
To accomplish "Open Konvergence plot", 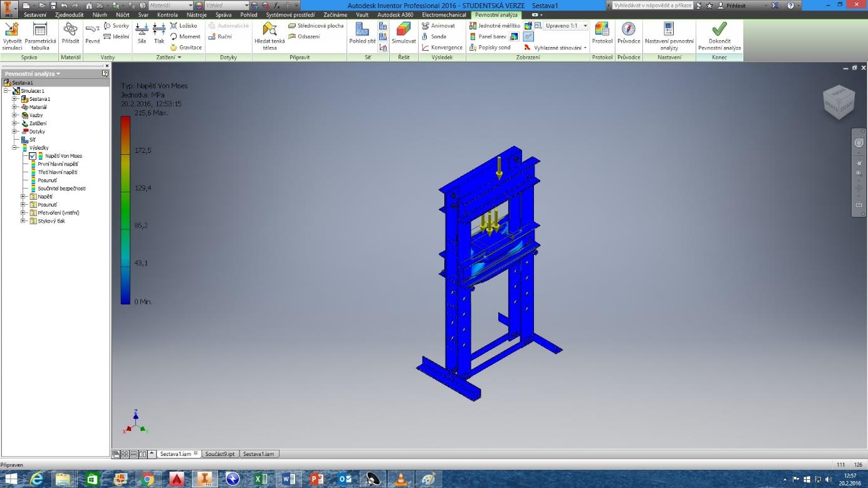I will 442,47.
